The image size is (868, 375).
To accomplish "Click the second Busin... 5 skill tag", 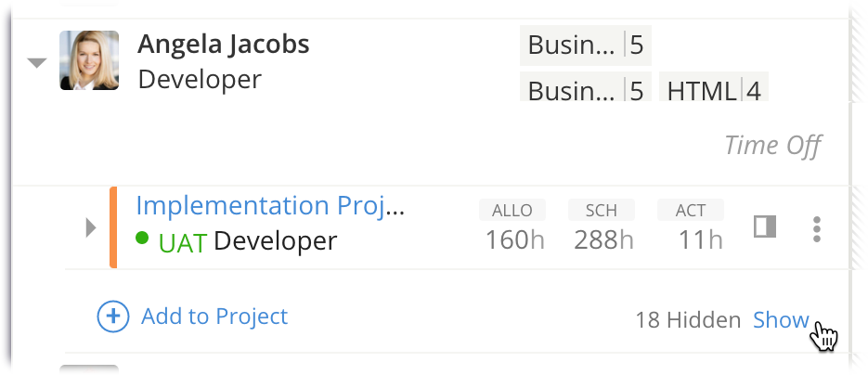I will click(x=585, y=91).
